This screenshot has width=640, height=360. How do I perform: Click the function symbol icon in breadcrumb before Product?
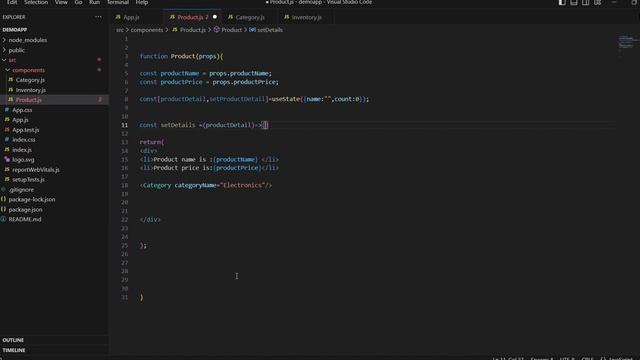(217, 30)
